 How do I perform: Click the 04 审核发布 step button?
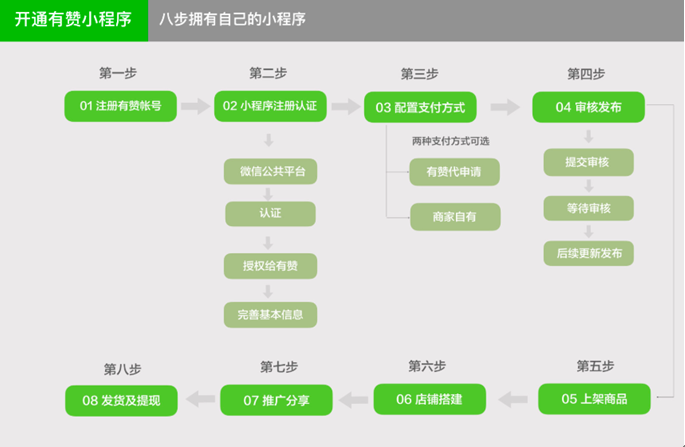click(588, 107)
